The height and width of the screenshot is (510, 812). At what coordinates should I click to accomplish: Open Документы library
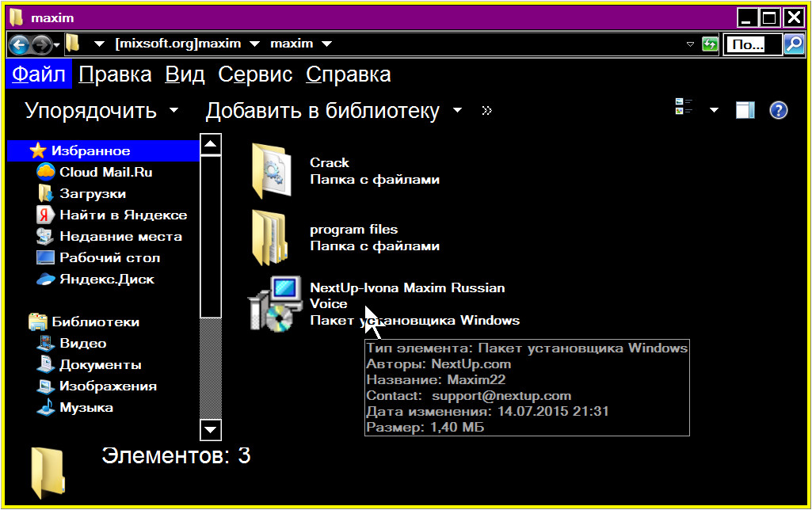pyautogui.click(x=101, y=365)
